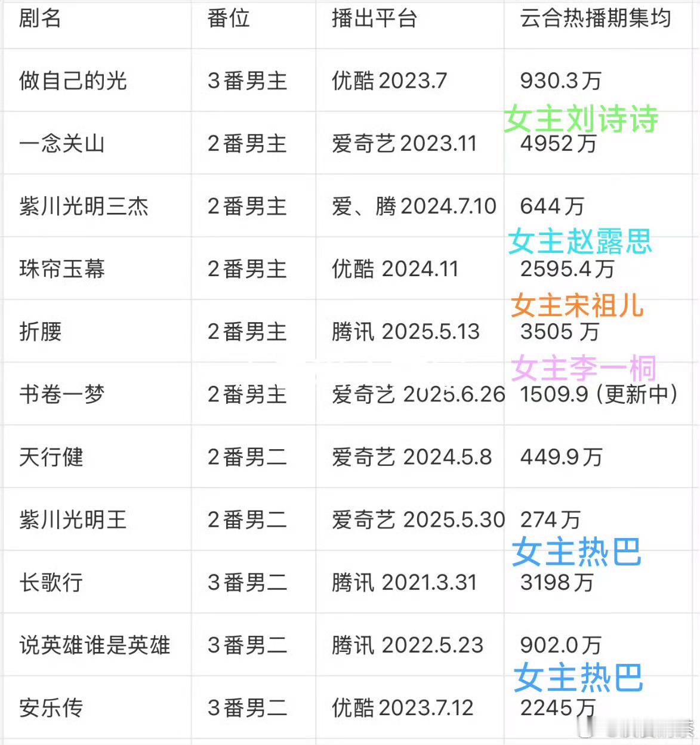The width and height of the screenshot is (700, 745).
Task: Click 3番男二 in the 说英雄谁是英雄 row
Action: pos(247,645)
